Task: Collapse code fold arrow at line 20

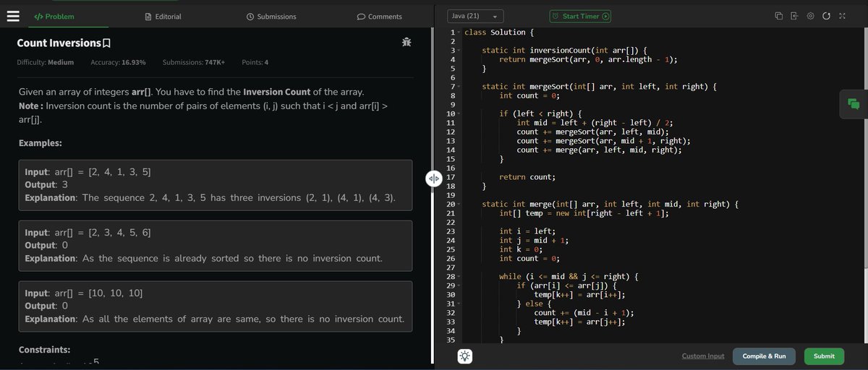Action: [458, 205]
